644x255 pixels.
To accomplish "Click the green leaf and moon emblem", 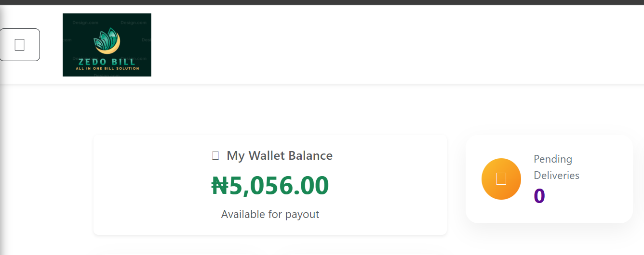I will point(107,41).
